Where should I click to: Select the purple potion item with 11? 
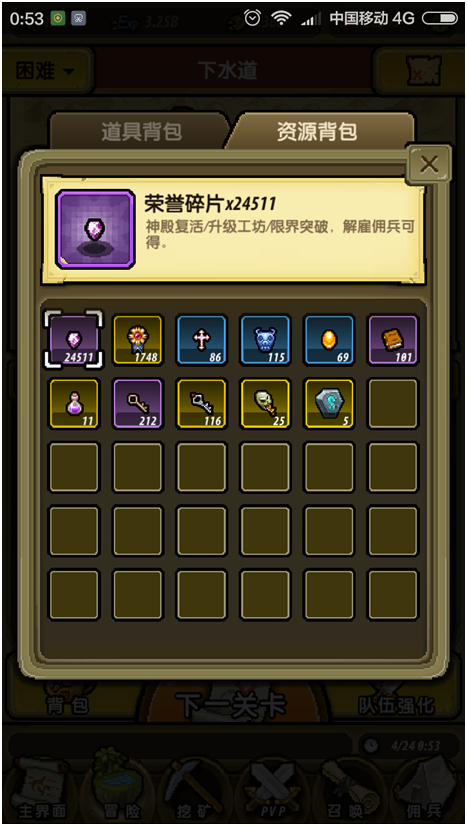coord(74,404)
